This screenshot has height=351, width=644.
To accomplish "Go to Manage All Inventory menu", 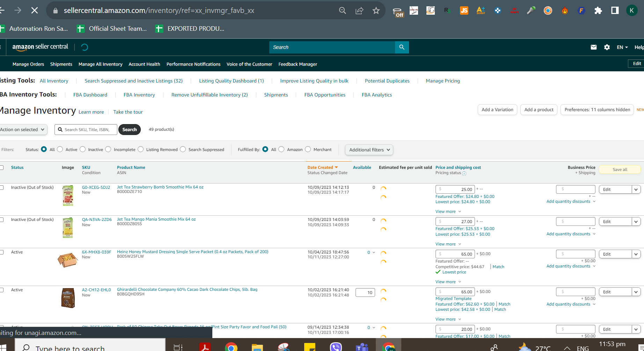I will (x=101, y=64).
